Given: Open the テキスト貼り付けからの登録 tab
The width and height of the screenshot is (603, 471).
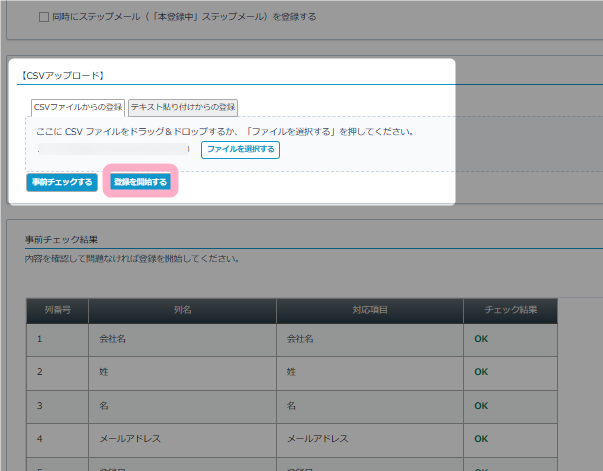Looking at the screenshot, I should point(183,107).
